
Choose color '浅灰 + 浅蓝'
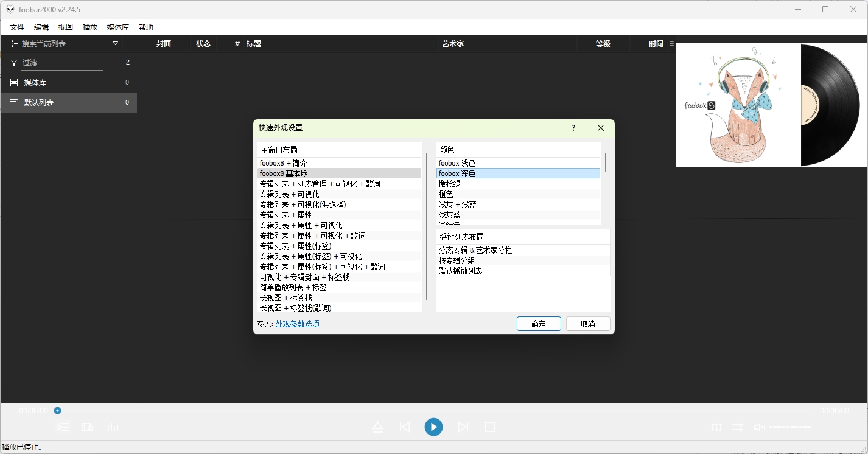point(518,204)
